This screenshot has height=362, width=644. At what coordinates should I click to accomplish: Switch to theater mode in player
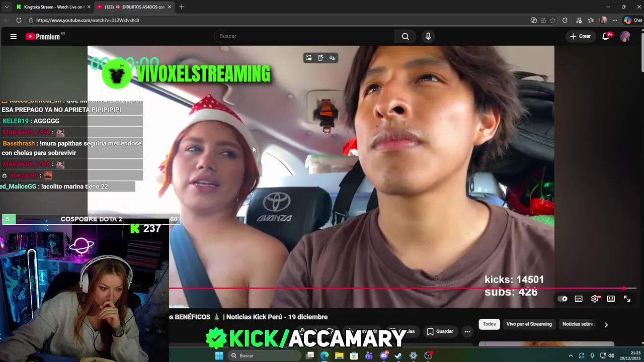pyautogui.click(x=611, y=299)
